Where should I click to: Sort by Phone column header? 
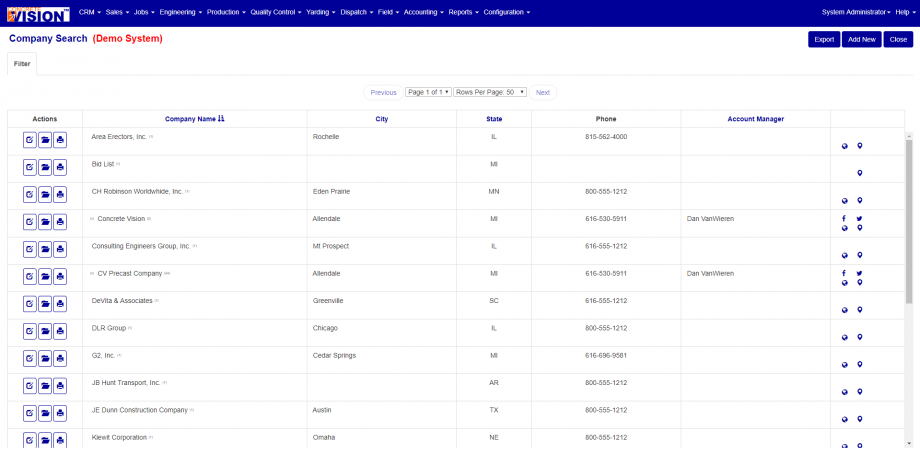606,119
